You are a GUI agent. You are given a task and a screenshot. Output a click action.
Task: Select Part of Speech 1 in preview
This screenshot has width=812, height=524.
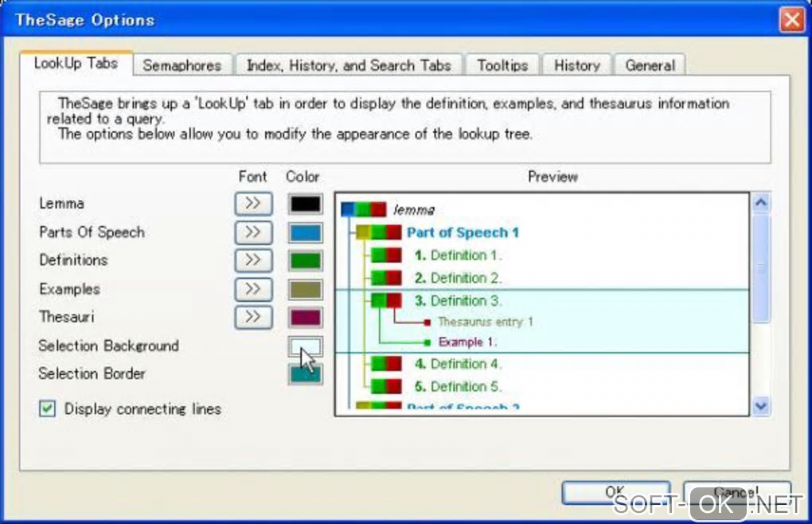pyautogui.click(x=463, y=233)
